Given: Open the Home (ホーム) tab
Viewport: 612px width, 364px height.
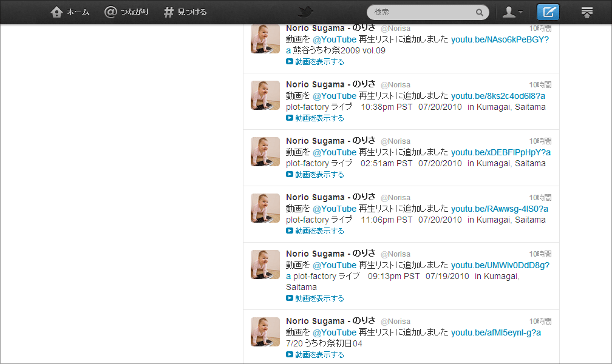Looking at the screenshot, I should tap(70, 12).
